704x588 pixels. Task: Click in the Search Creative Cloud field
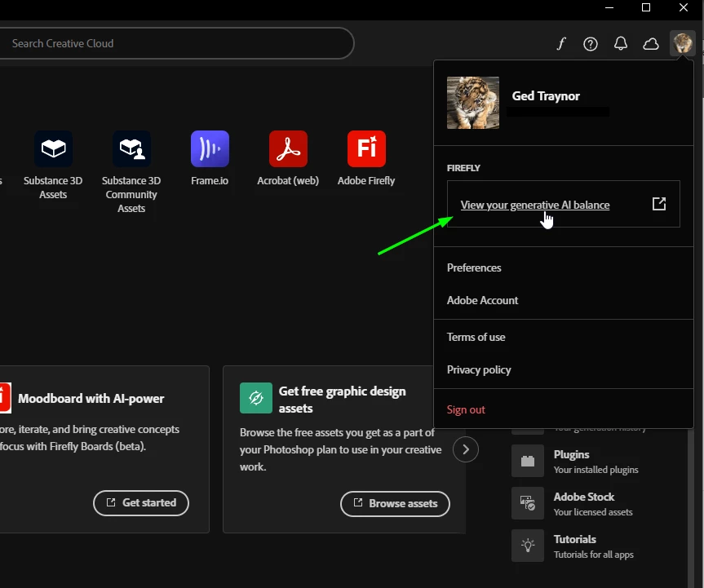(175, 43)
